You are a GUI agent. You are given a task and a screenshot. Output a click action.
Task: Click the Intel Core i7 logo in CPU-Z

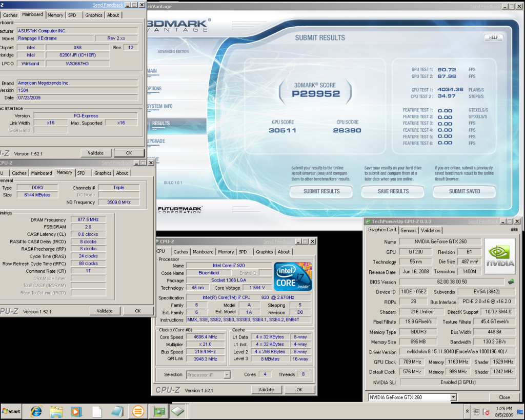coord(293,276)
